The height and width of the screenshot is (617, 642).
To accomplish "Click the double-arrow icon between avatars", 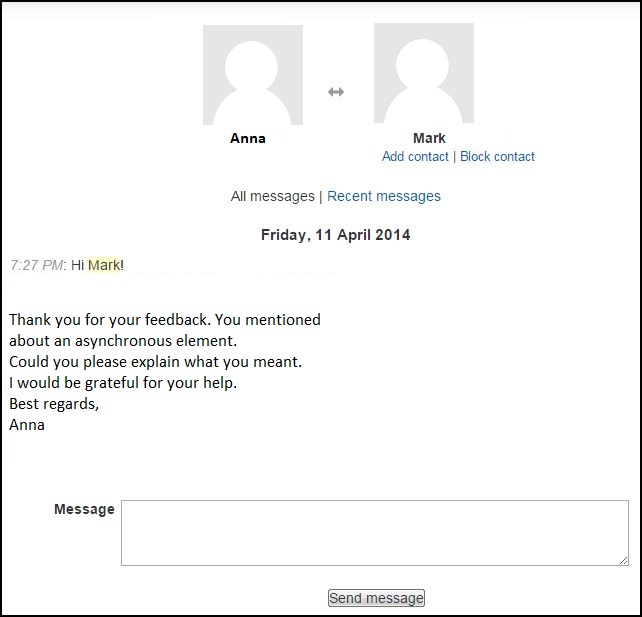I will coord(336,92).
